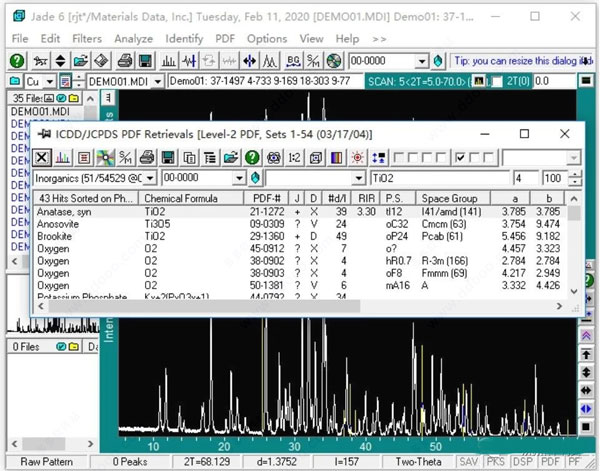Image resolution: width=600 pixels, height=471 pixels.
Task: Click the Two-Theta status bar button
Action: [418, 462]
